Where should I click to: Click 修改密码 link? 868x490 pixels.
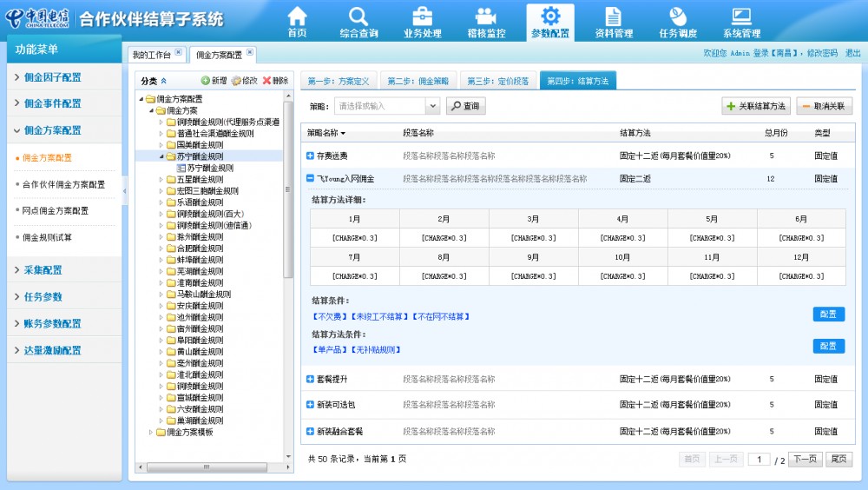(822, 53)
